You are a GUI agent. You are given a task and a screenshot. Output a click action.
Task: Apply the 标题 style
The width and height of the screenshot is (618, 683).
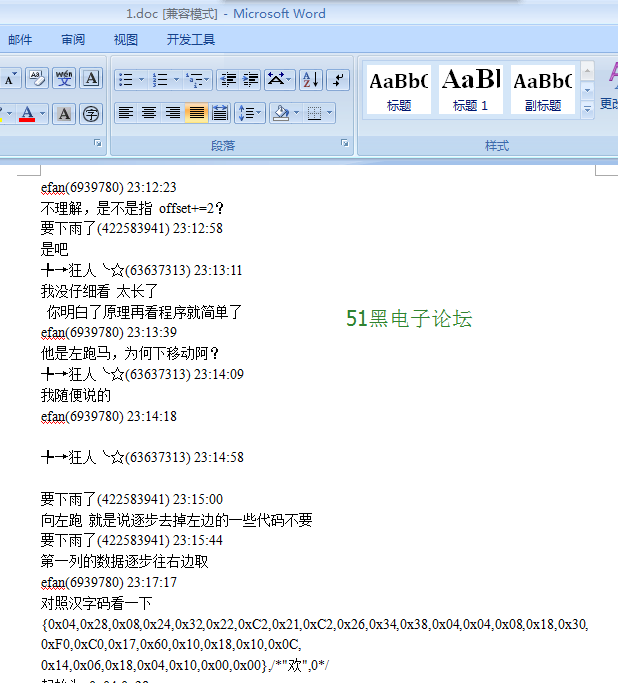click(x=399, y=90)
